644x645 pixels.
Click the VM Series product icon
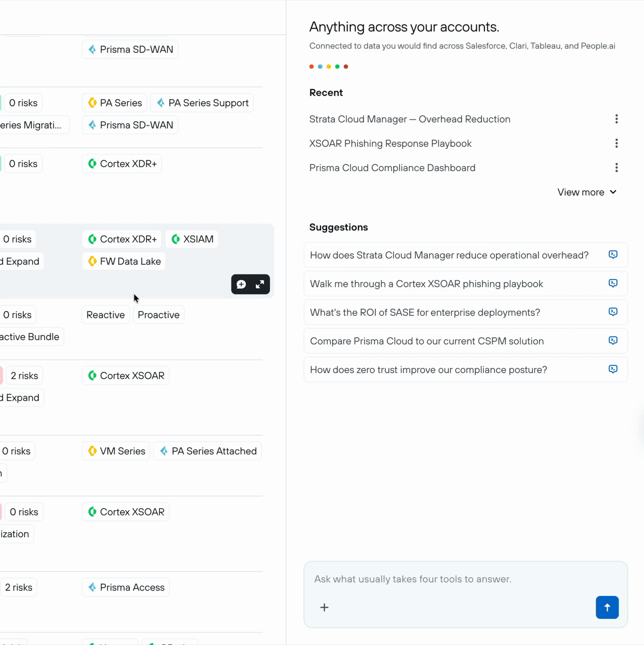93,451
